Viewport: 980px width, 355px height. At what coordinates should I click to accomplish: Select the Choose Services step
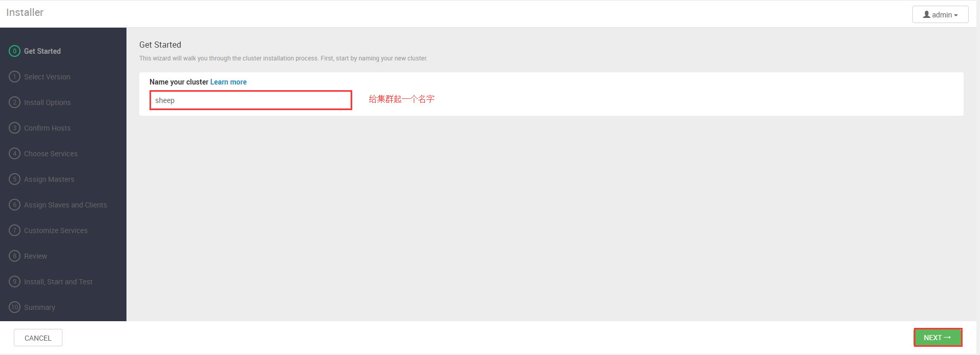(51, 154)
